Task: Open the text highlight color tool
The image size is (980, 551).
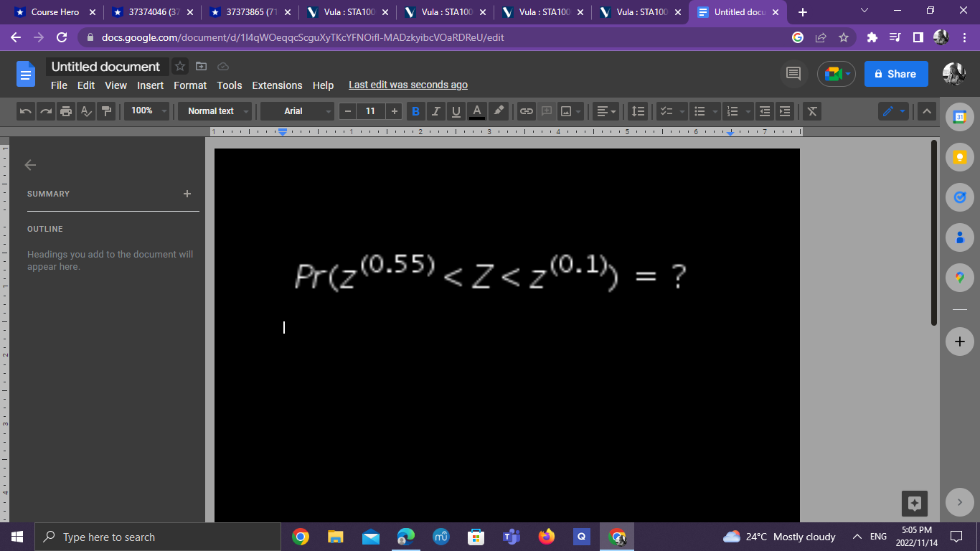Action: coord(498,111)
